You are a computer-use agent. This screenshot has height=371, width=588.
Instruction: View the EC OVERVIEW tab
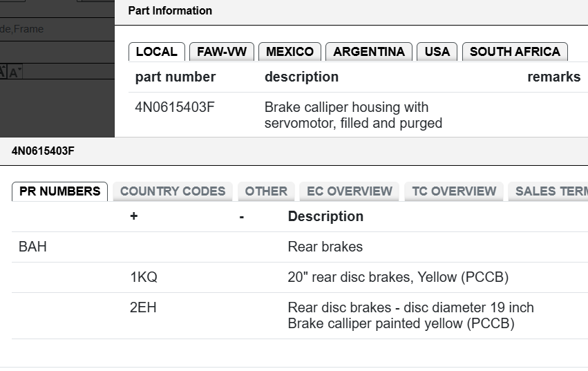350,191
